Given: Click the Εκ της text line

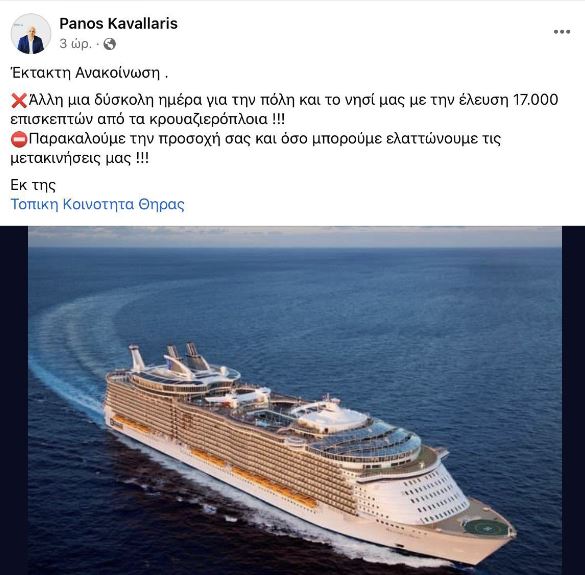Looking at the screenshot, I should (x=33, y=185).
